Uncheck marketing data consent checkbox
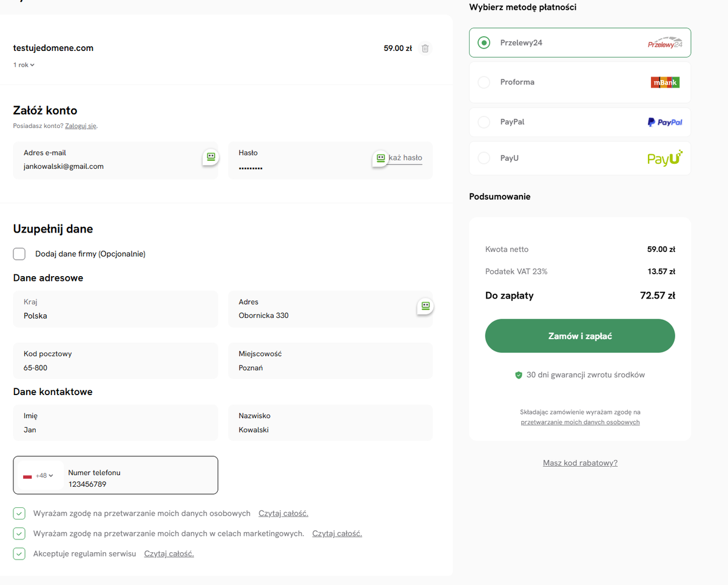The image size is (728, 585). pyautogui.click(x=19, y=533)
